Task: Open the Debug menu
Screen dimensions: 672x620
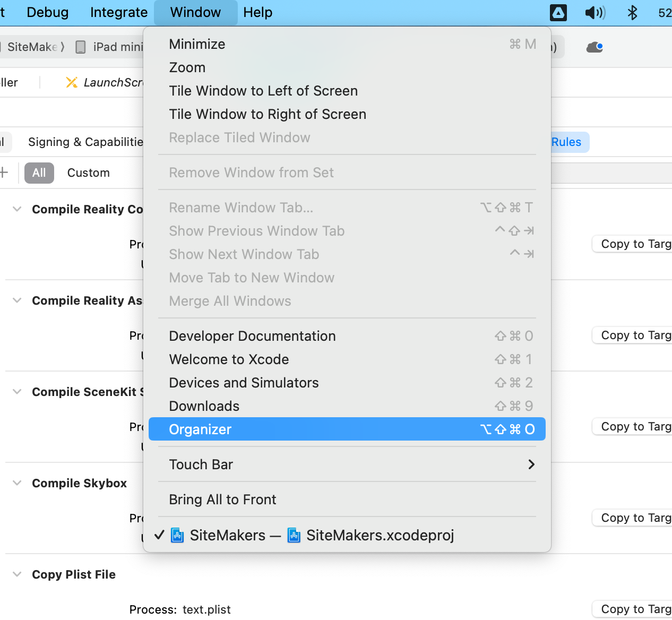Action: click(48, 12)
